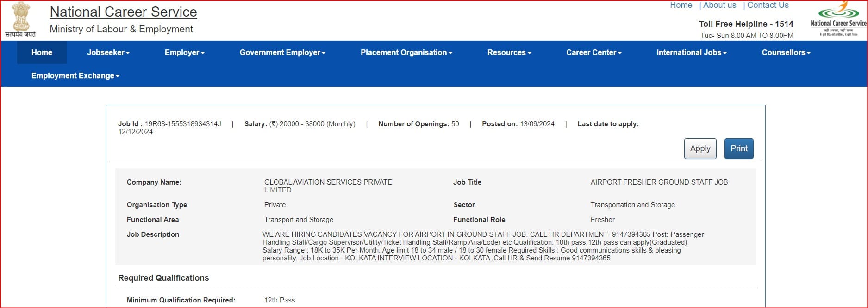The height and width of the screenshot is (308, 868).
Task: Click helpline hours Tue- Sun 8.00 AM TO 8.00PM
Action: 747,36
